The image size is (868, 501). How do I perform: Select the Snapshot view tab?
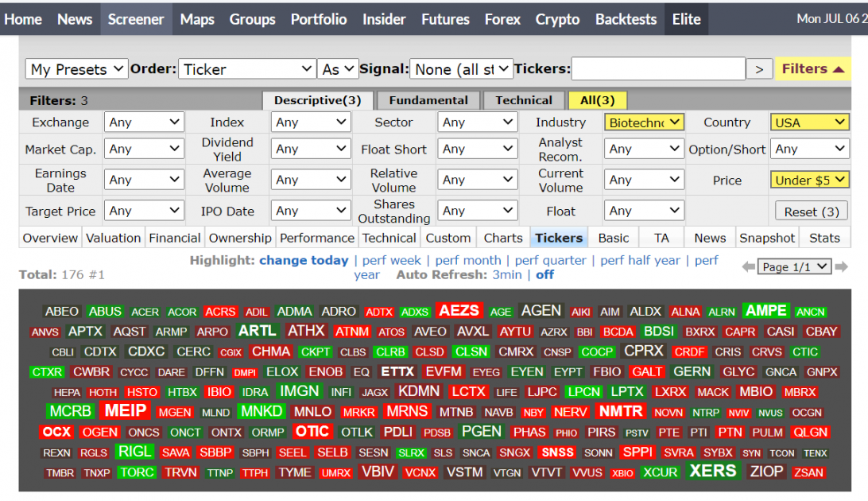click(767, 238)
